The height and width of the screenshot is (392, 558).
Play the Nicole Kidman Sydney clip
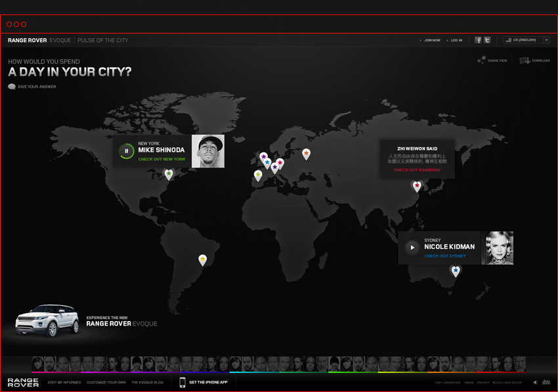tap(412, 248)
